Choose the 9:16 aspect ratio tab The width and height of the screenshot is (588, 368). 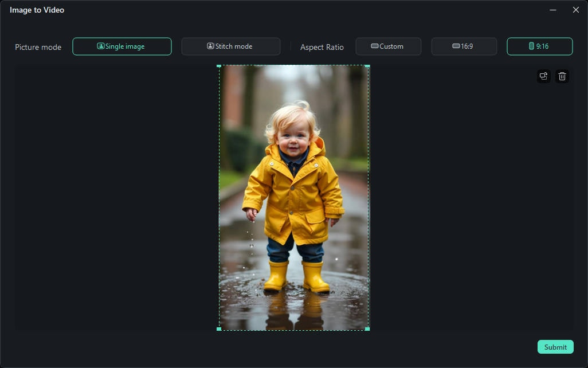[x=540, y=46]
